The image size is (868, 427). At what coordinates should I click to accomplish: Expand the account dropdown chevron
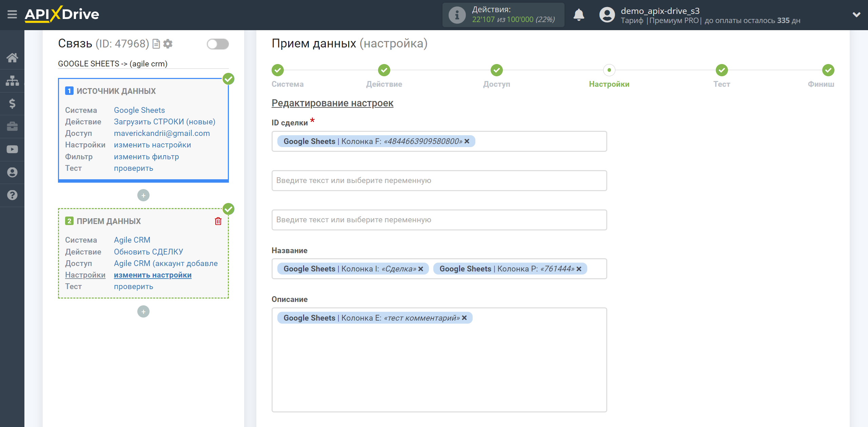pyautogui.click(x=856, y=15)
